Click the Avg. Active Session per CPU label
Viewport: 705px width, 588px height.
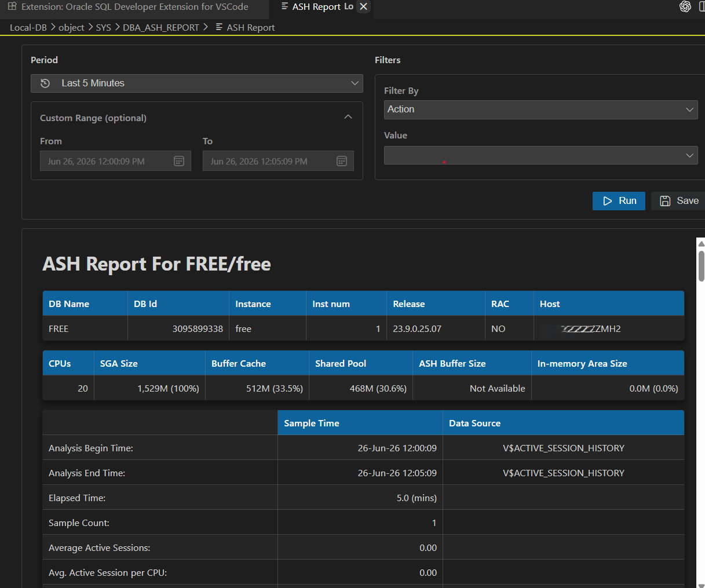pos(108,573)
